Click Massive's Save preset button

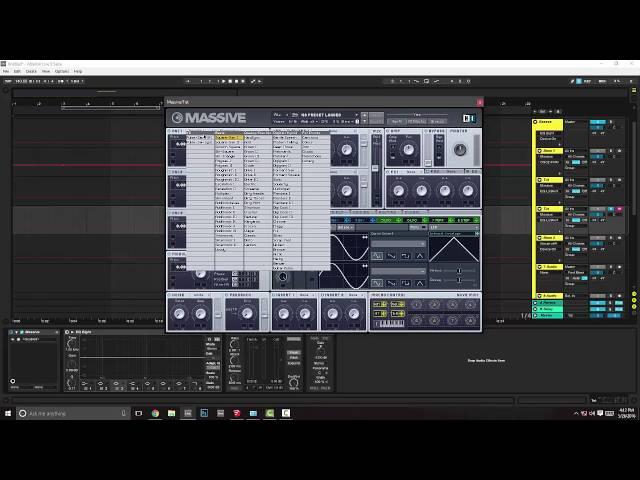coord(376,115)
